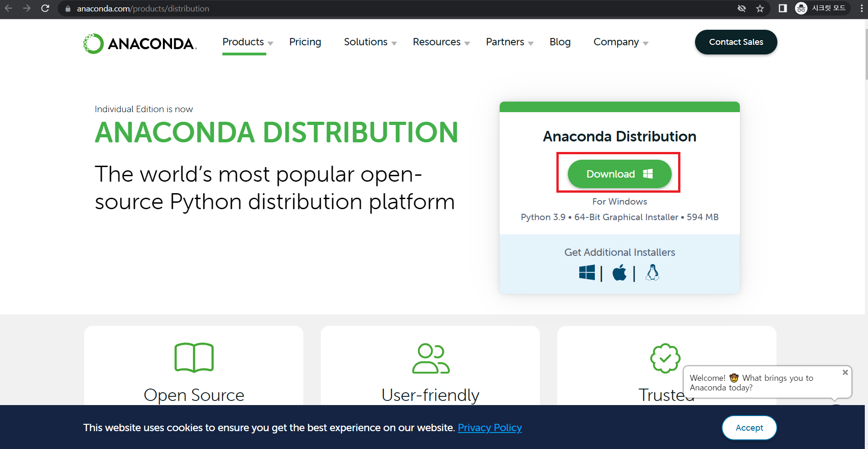Image resolution: width=868 pixels, height=449 pixels.
Task: Open the Solutions menu
Action: pyautogui.click(x=366, y=42)
